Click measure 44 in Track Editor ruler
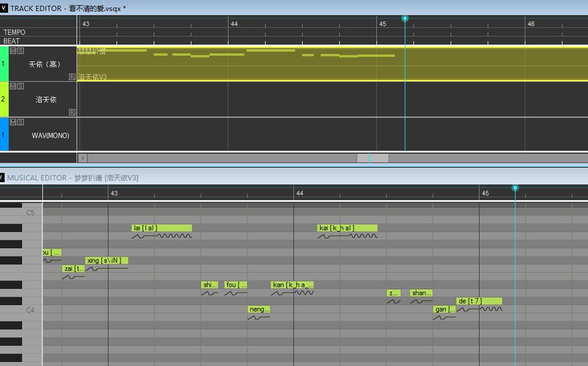This screenshot has height=366, width=588. point(234,24)
